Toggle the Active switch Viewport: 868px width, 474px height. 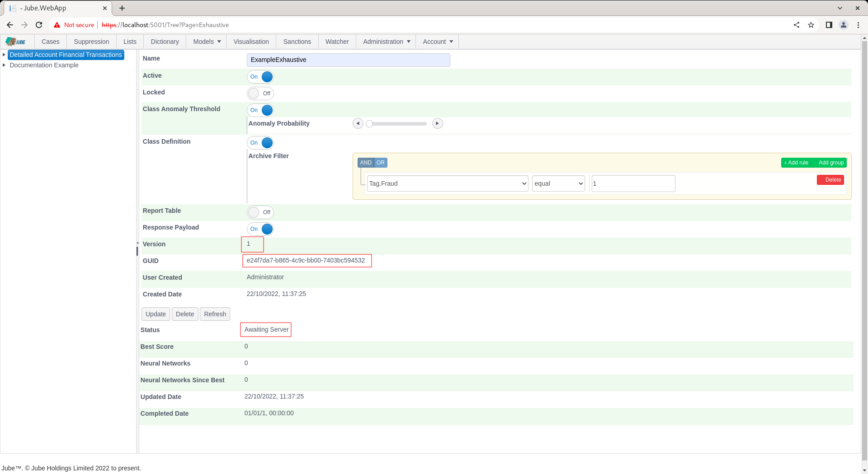coord(260,77)
